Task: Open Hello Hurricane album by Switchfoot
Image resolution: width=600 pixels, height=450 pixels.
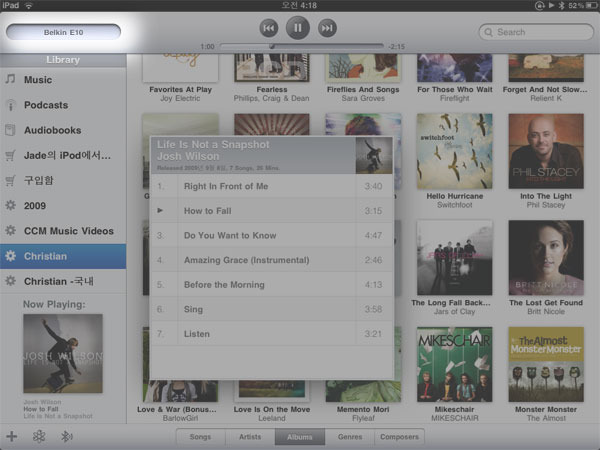Action: (x=455, y=151)
